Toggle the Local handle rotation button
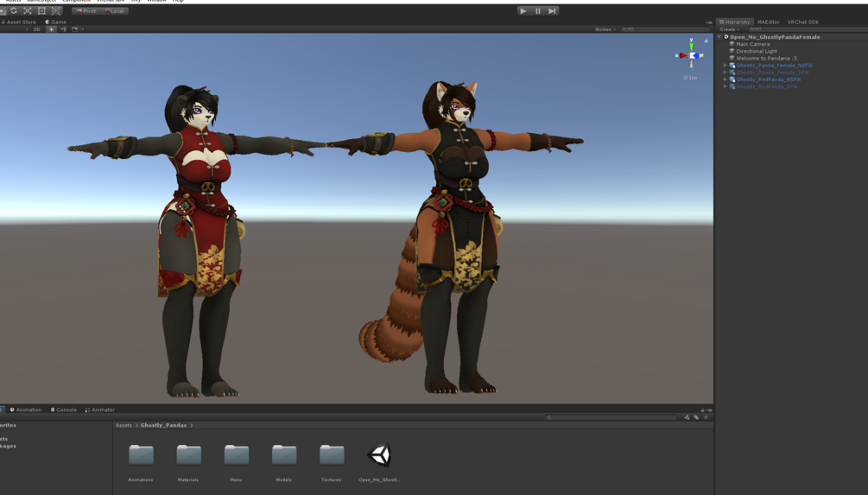The image size is (868, 495). [x=115, y=11]
